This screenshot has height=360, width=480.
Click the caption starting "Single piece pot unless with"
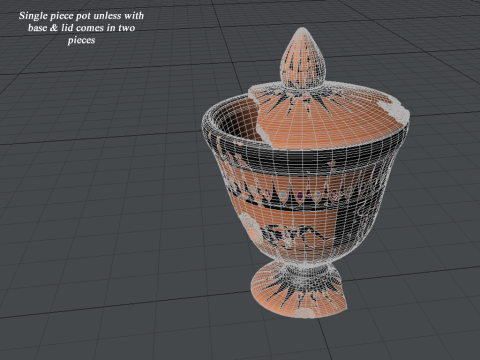(81, 28)
